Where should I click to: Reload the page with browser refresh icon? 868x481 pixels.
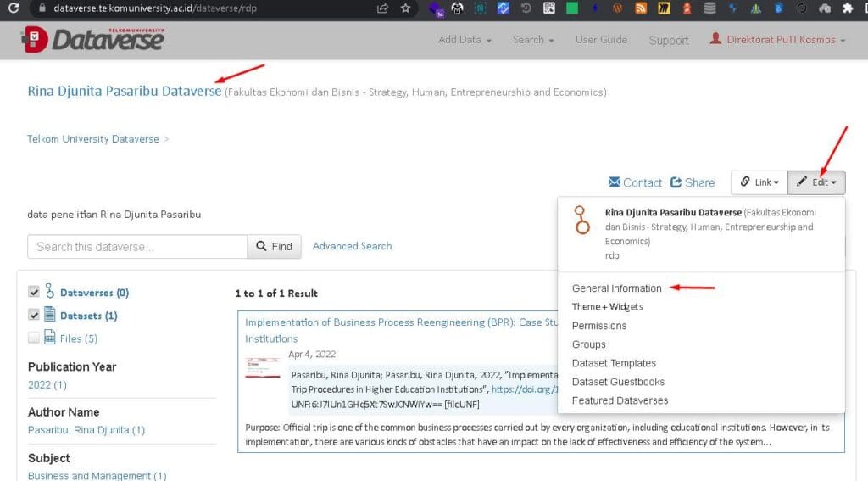click(14, 8)
